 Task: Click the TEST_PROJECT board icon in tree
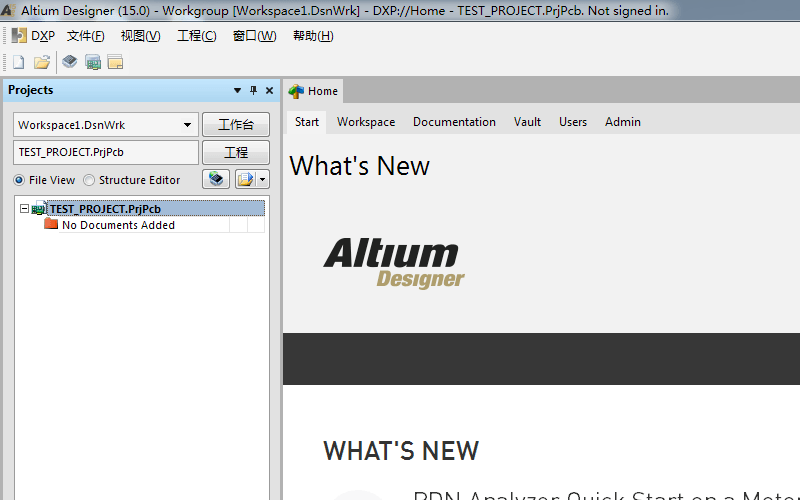(x=39, y=209)
